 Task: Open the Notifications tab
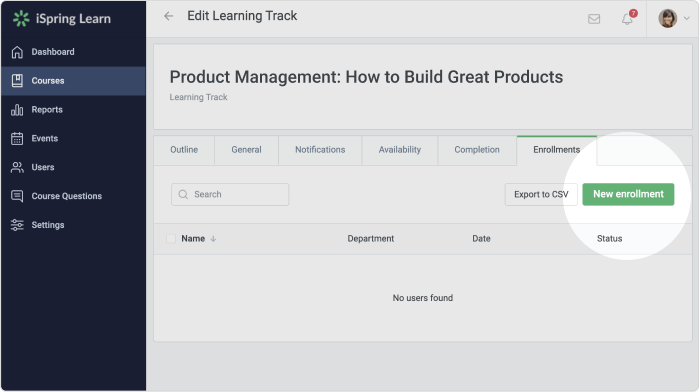pyautogui.click(x=320, y=150)
